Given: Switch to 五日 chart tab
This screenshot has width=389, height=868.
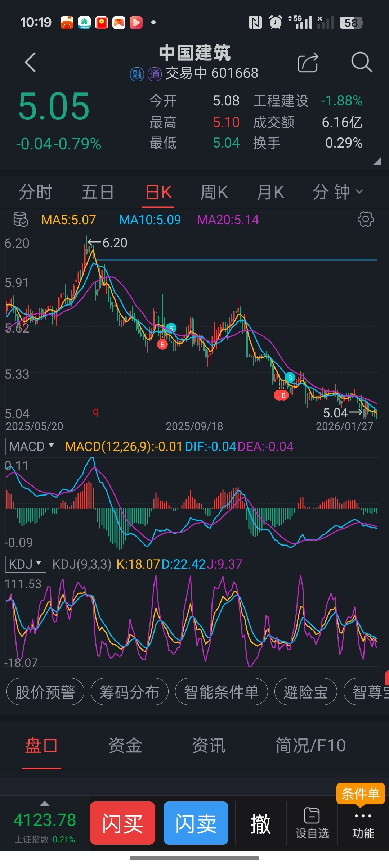Looking at the screenshot, I should (98, 192).
